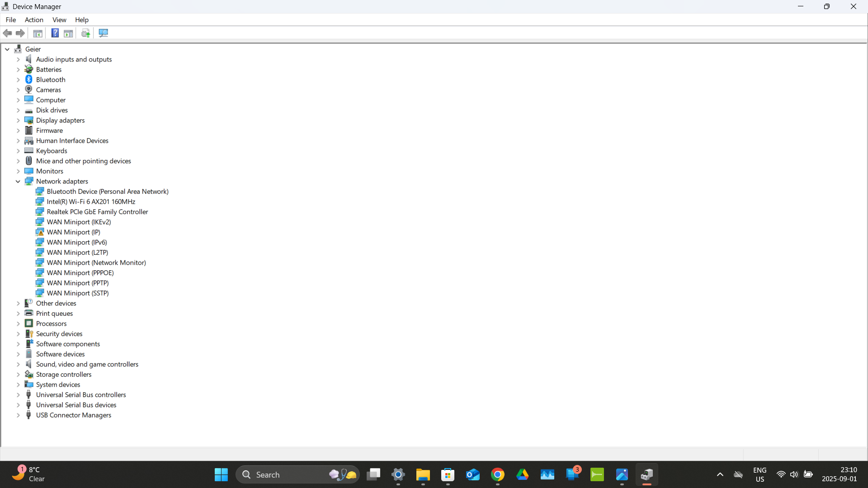Expand the Display adapters category
The image size is (868, 488).
[x=18, y=120]
